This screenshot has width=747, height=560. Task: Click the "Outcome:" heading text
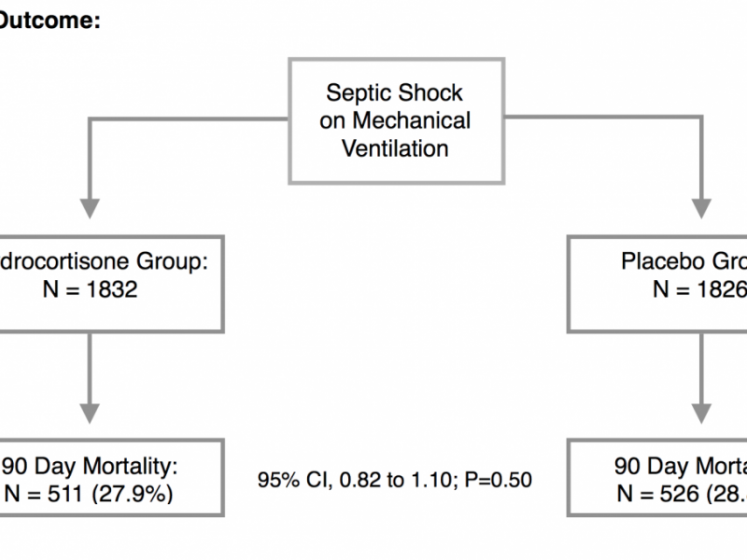click(x=51, y=21)
